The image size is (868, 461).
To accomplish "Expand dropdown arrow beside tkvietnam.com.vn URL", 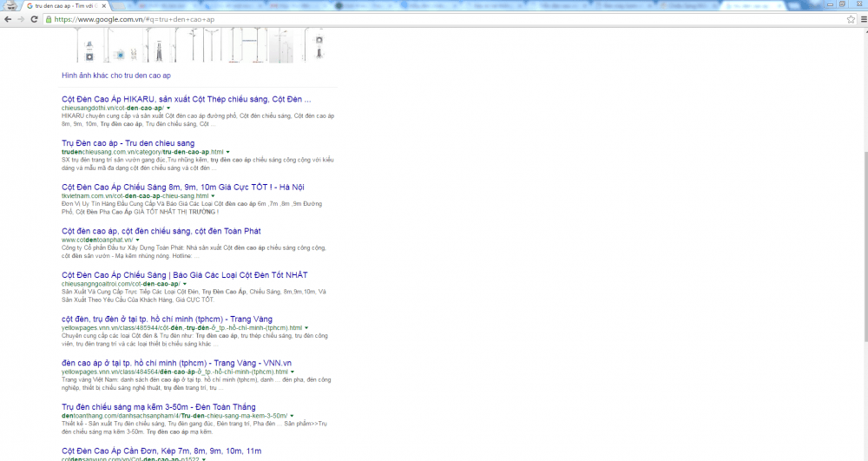I will click(x=213, y=196).
